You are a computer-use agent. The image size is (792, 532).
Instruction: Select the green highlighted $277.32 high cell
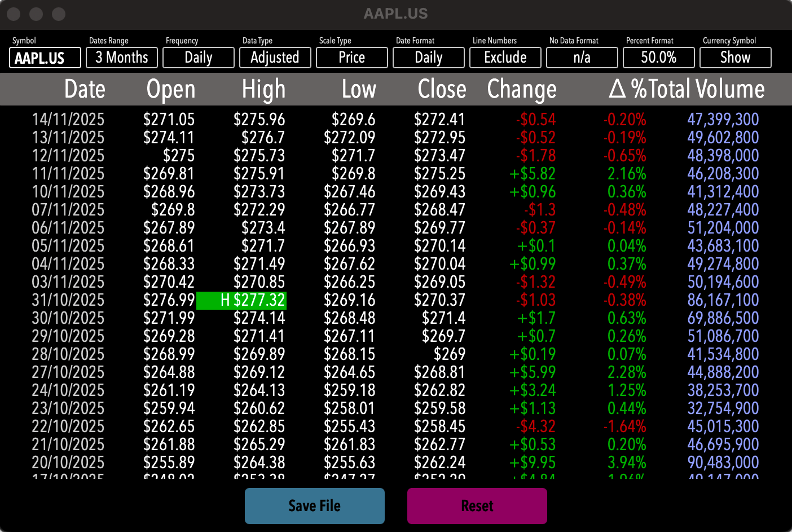click(241, 300)
